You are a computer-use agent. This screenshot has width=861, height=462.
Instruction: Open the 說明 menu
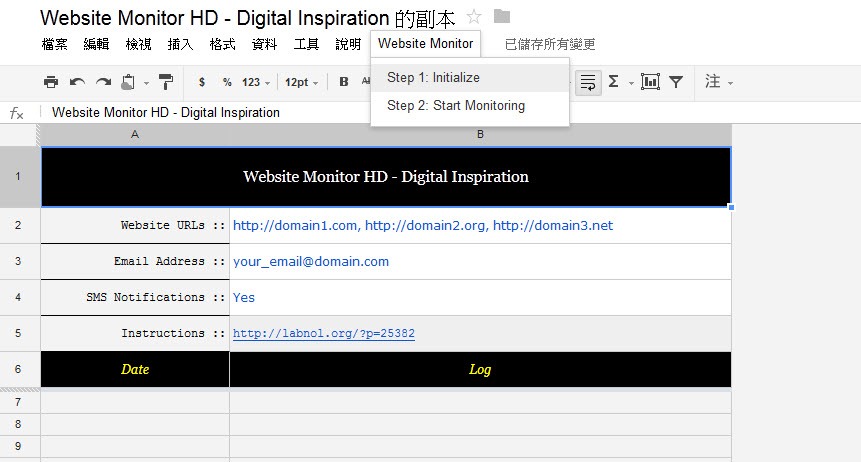tap(348, 44)
